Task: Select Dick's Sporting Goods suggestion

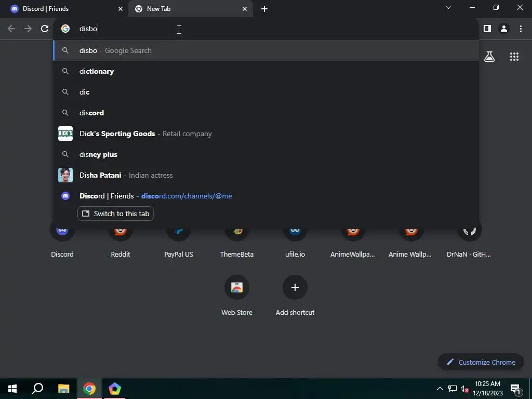Action: tap(265, 134)
